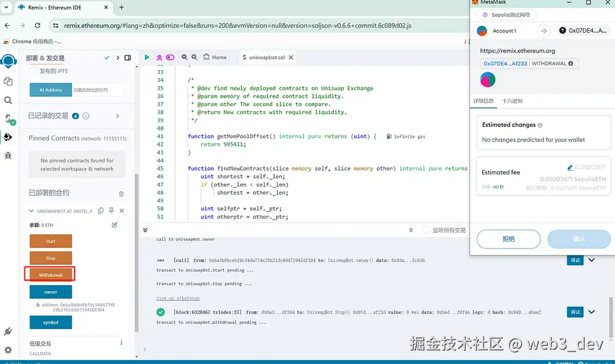Expand the 已记录的交易 section

pyautogui.click(x=118, y=115)
